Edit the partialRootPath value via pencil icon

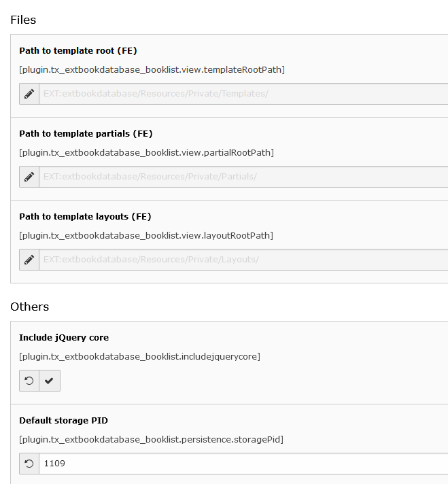click(29, 177)
